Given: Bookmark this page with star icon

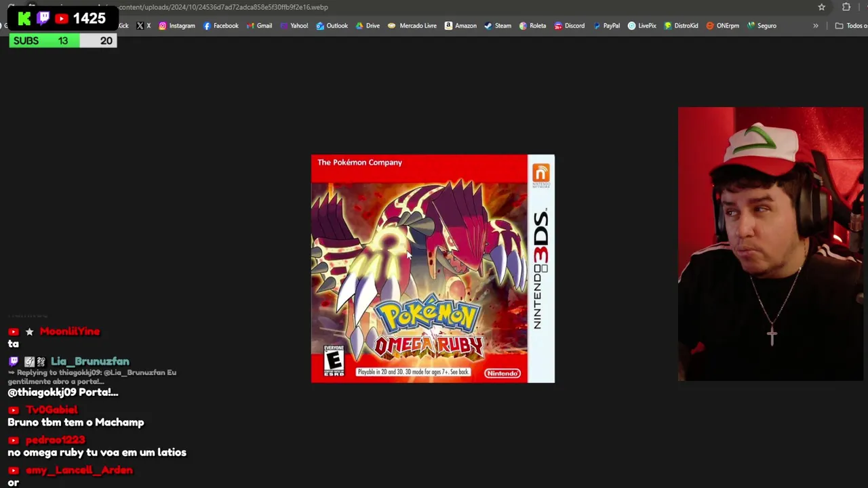Looking at the screenshot, I should click(822, 7).
